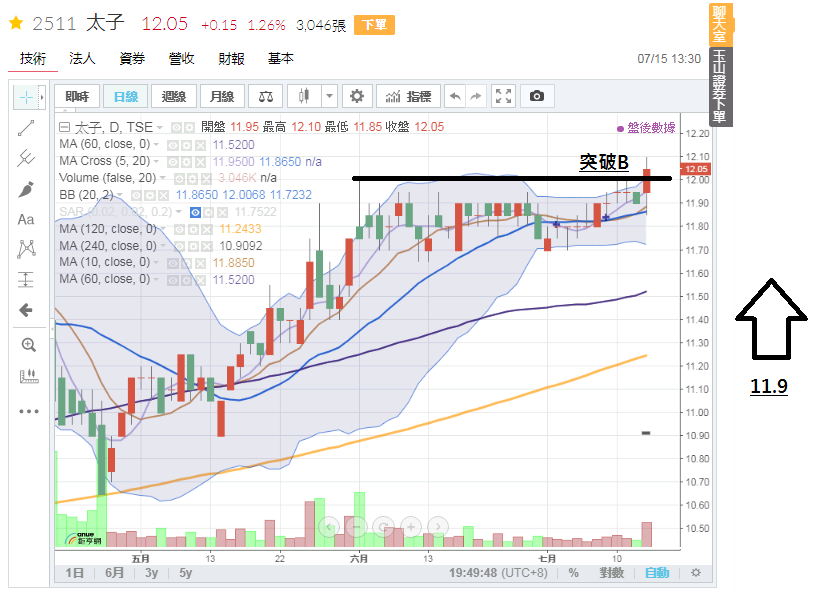Screen dimensions: 830x600
Task: Switch to the 營收 tab
Action: coord(182,58)
